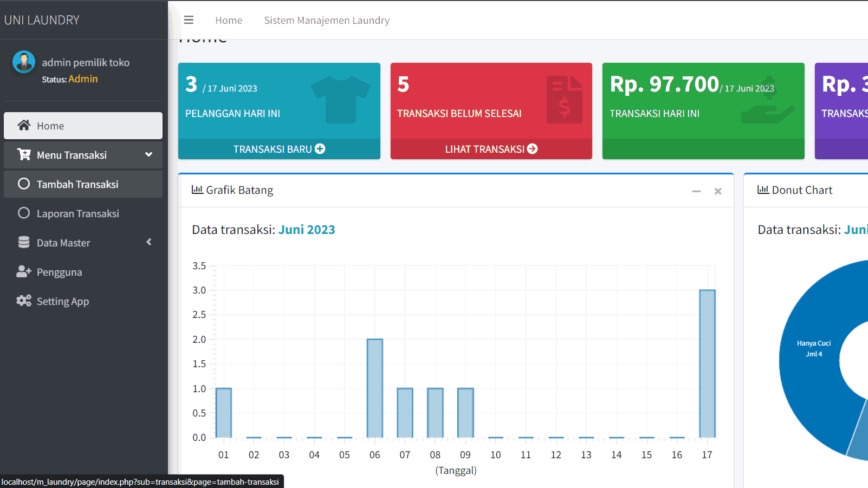Click the Transaksi Belum Selesai card

491,111
